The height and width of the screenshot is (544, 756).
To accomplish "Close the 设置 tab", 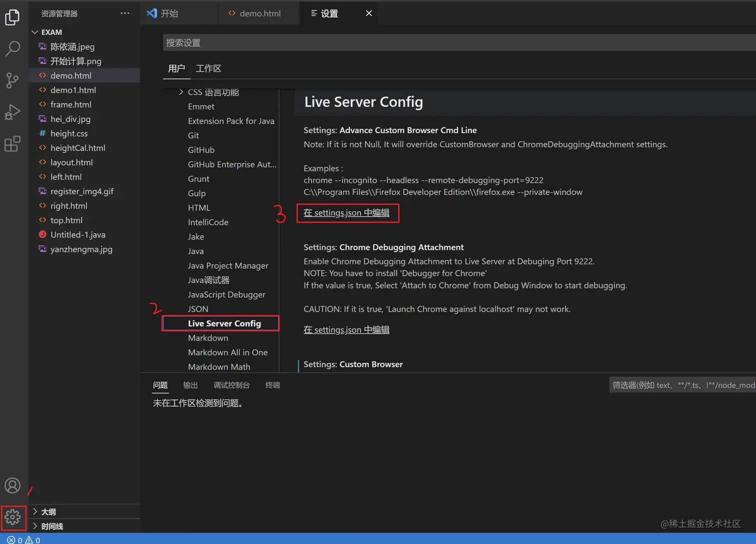I will click(x=369, y=13).
